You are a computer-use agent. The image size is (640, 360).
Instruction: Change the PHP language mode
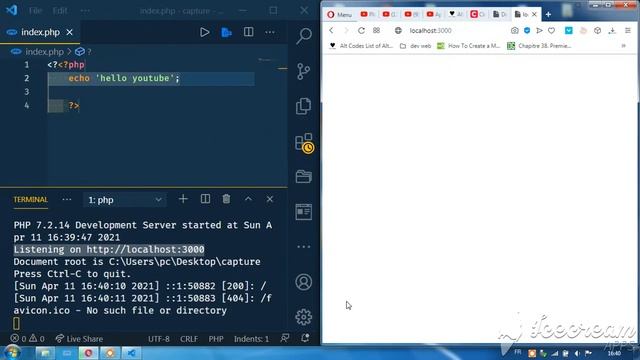[216, 339]
